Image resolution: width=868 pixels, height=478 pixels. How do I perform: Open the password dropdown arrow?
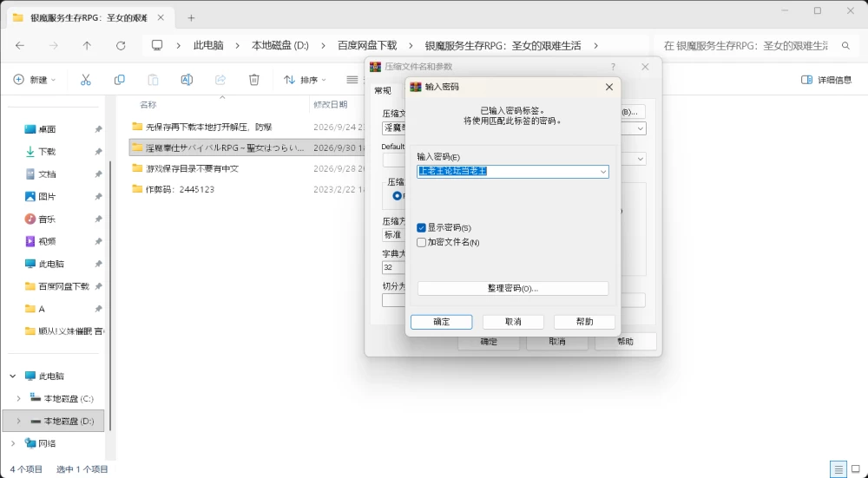tap(603, 172)
